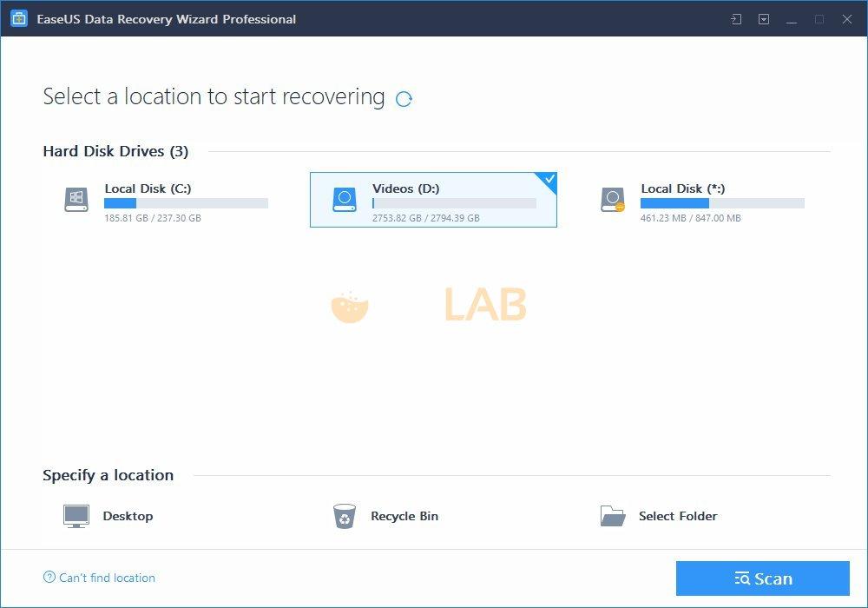
Task: Click the 461.23 MB / 847.00 MB text
Action: point(690,218)
